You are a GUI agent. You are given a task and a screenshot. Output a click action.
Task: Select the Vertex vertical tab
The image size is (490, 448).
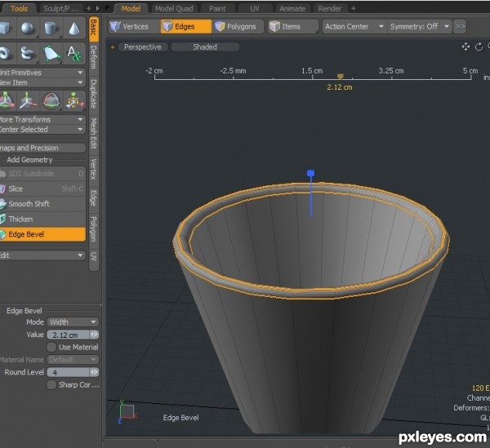93,169
